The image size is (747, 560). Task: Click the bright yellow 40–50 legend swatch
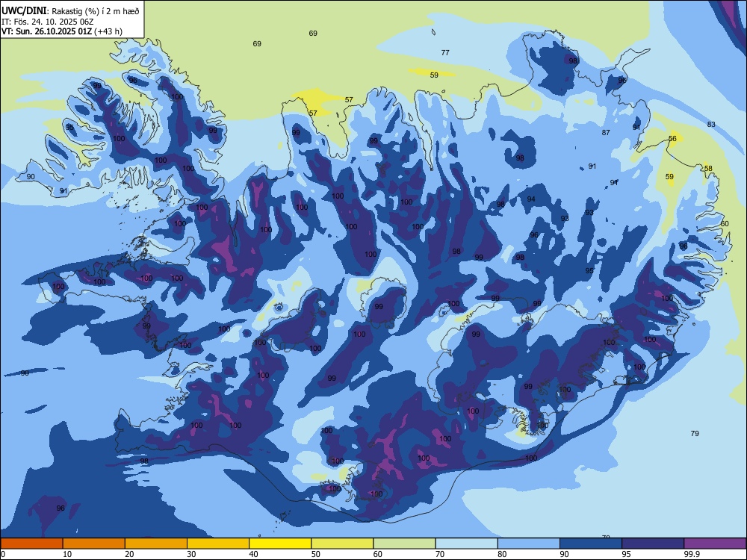(280, 544)
